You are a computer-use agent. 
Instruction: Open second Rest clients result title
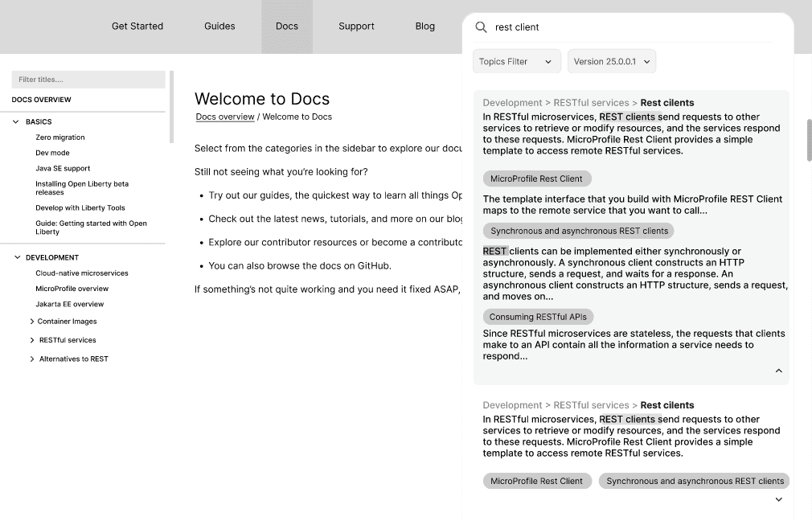coord(667,405)
